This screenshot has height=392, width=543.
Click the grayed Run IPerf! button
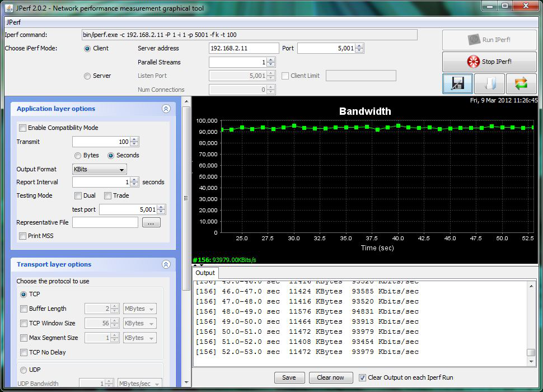point(489,39)
